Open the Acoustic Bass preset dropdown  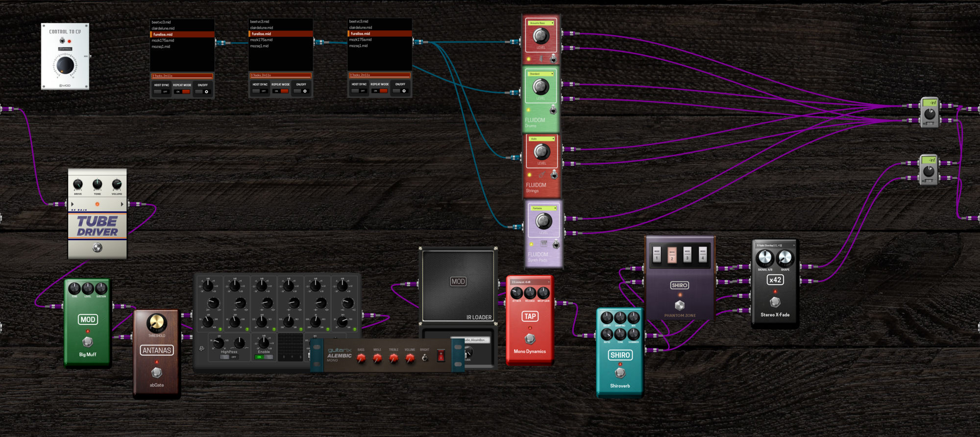click(x=541, y=23)
